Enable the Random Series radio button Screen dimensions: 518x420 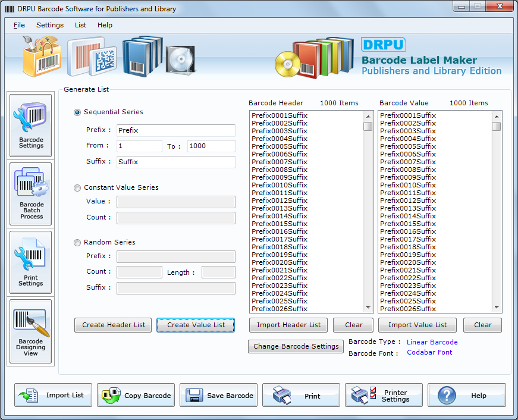click(77, 243)
